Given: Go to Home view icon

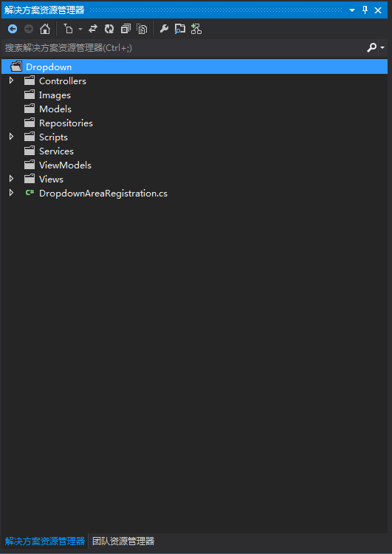Looking at the screenshot, I should pos(45,29).
